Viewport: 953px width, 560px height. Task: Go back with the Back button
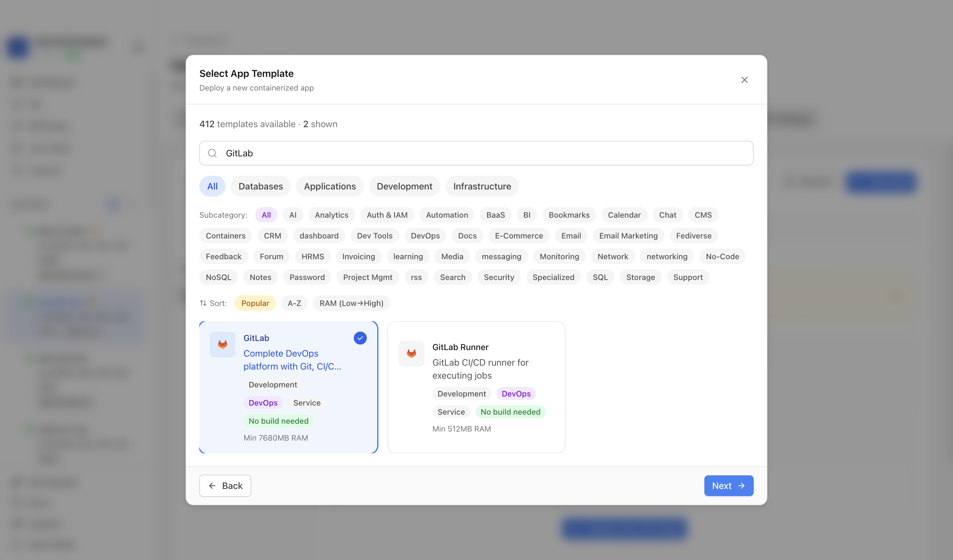point(225,486)
